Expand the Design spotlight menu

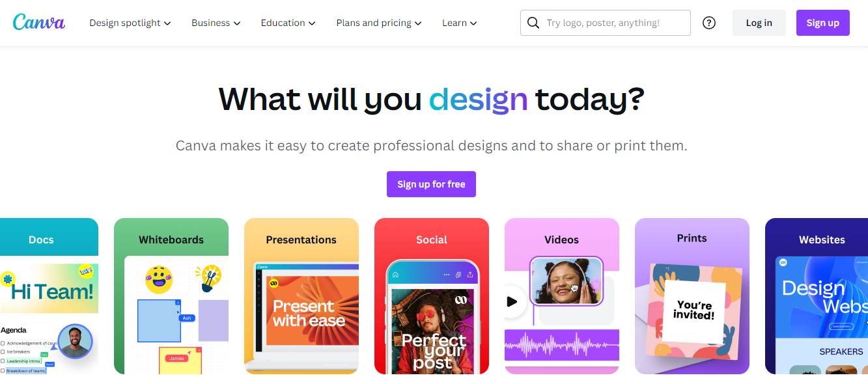pos(130,23)
